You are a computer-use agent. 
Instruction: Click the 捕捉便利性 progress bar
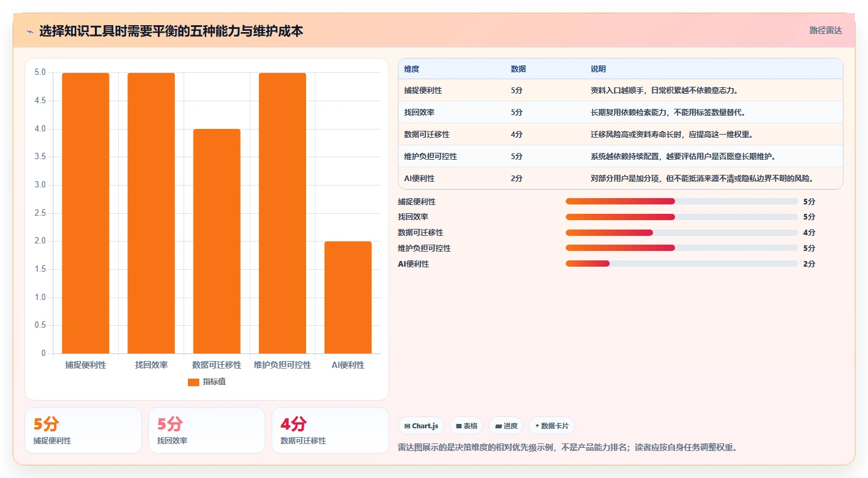(x=682, y=201)
